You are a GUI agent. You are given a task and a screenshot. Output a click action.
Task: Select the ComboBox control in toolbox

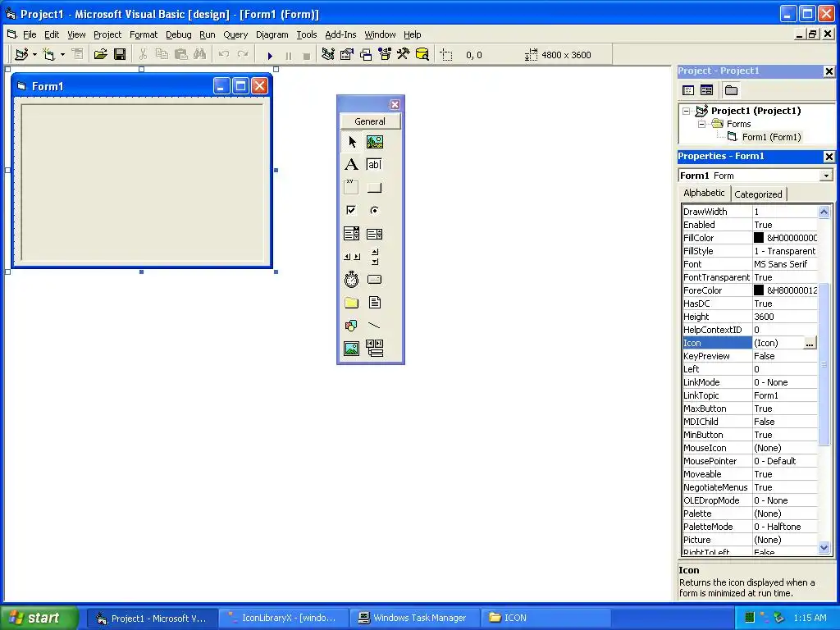tap(351, 234)
